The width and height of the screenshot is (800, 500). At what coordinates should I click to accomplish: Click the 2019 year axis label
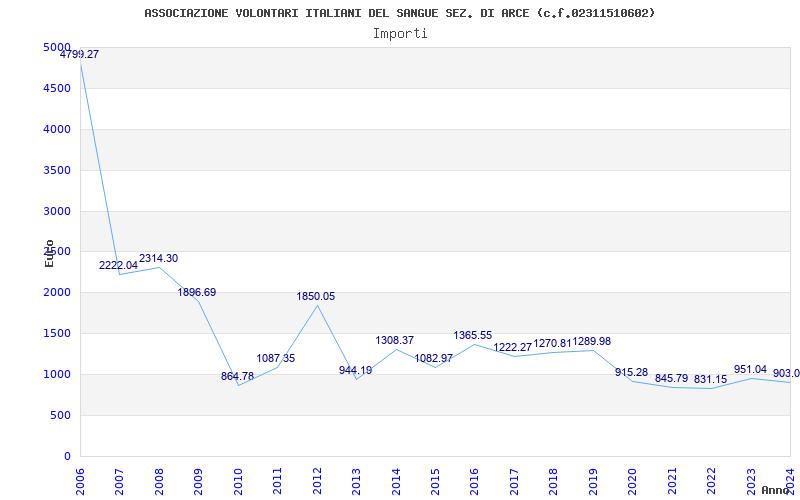(x=592, y=479)
